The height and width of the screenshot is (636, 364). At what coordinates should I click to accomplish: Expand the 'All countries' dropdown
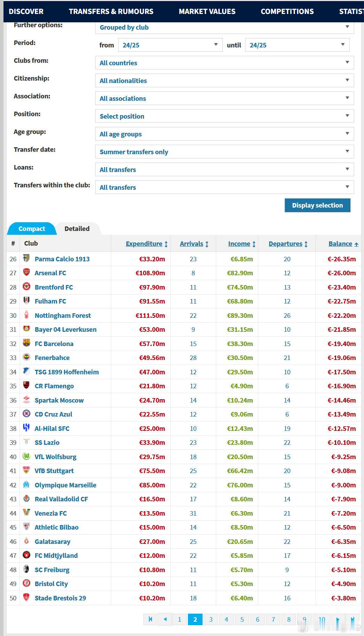(225, 63)
